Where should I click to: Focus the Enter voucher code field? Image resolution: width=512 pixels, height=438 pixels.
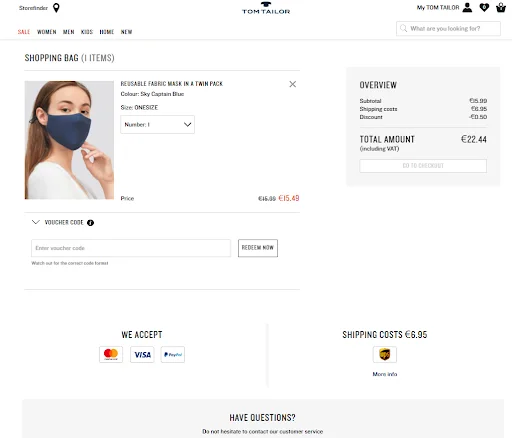point(131,248)
